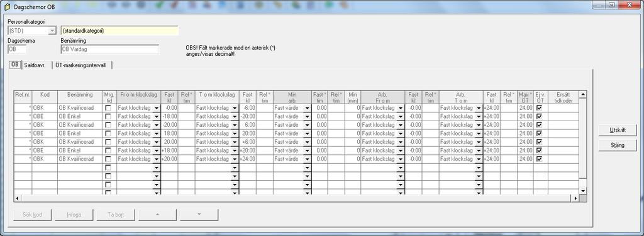Screen dimensions: 644x236
Task: Open the ÖT-markeringsintervall tab
Action: point(82,65)
